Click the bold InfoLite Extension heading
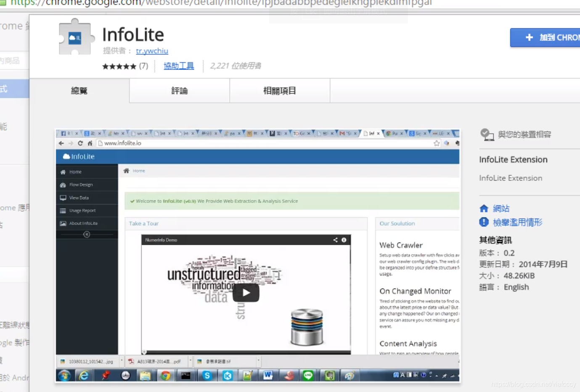This screenshot has height=392, width=580. (x=513, y=160)
